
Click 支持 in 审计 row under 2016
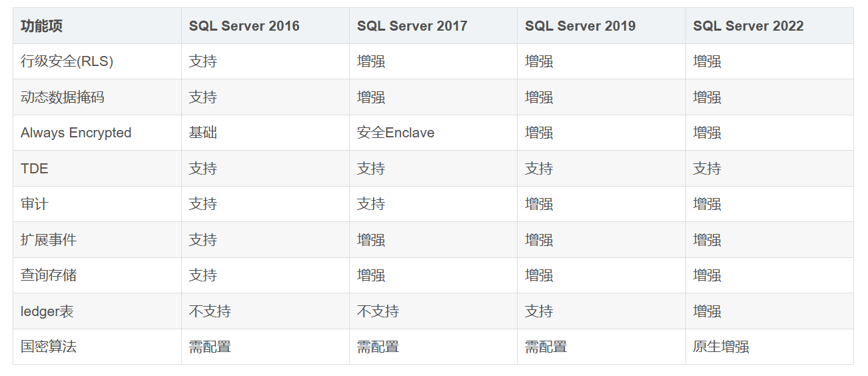point(203,204)
